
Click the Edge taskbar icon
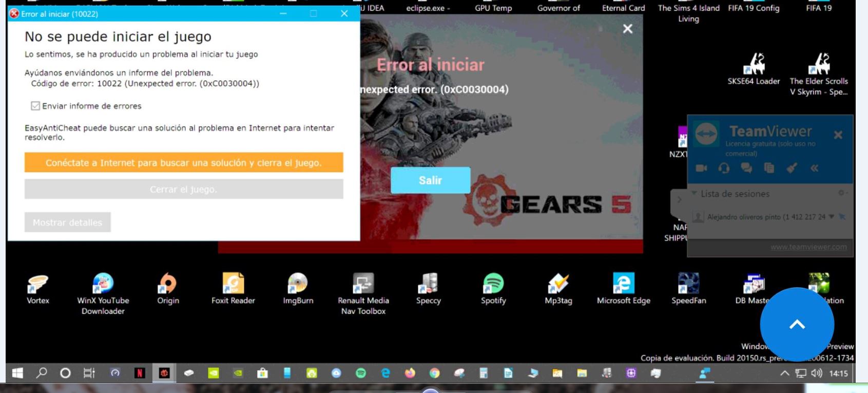pos(385,373)
